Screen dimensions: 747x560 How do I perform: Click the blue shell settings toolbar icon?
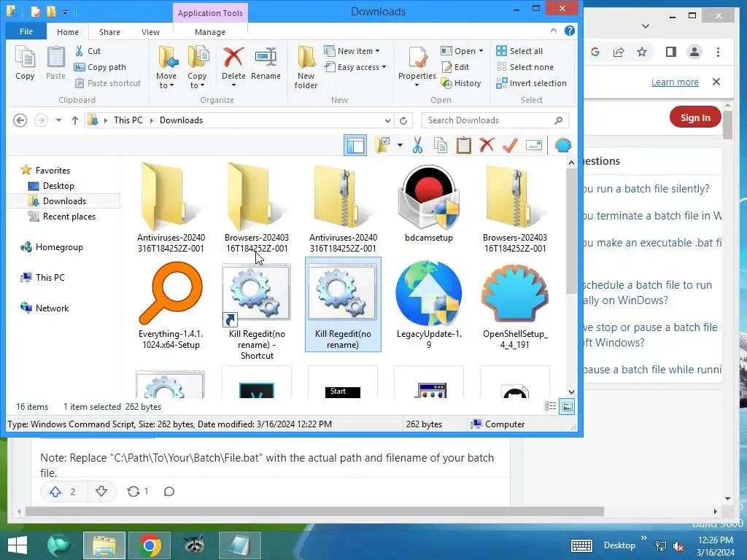click(562, 145)
